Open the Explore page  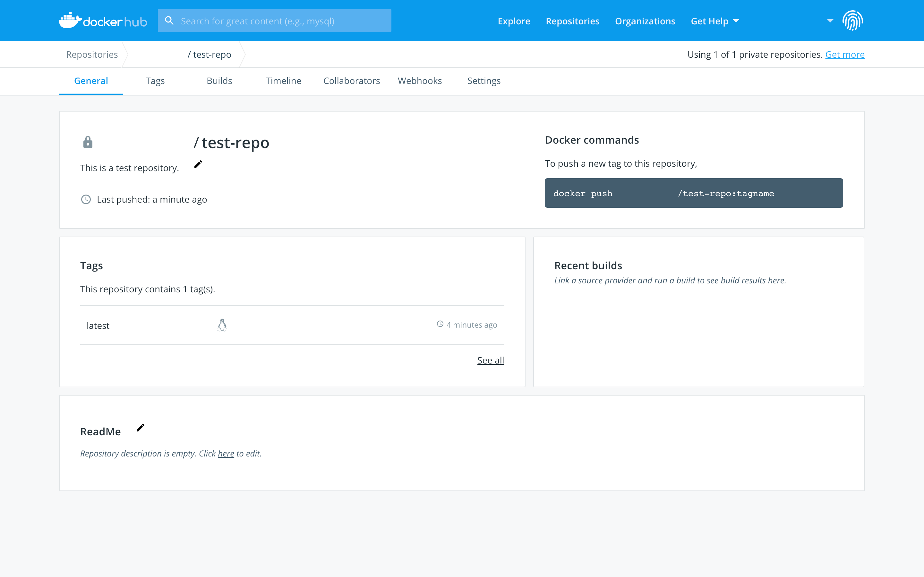coord(514,21)
